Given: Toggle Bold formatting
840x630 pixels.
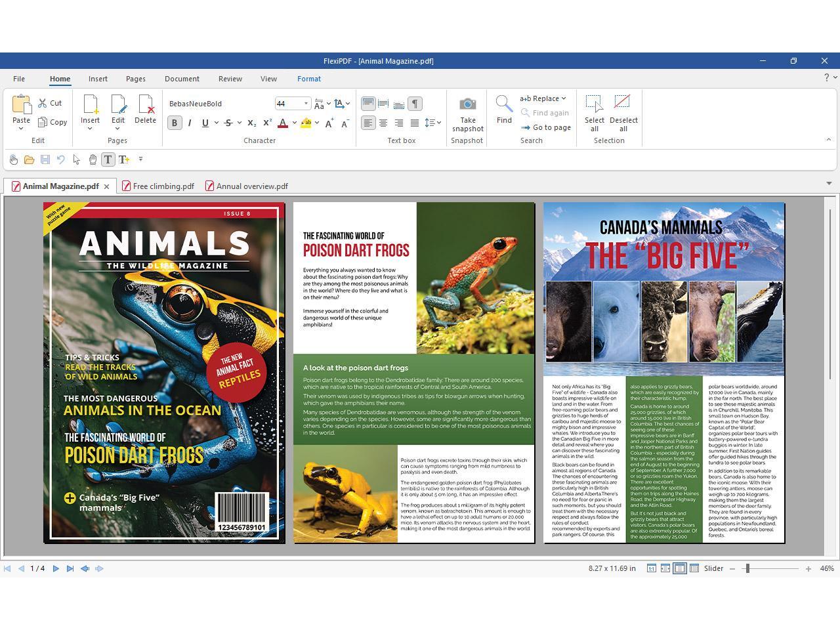Looking at the screenshot, I should point(175,123).
